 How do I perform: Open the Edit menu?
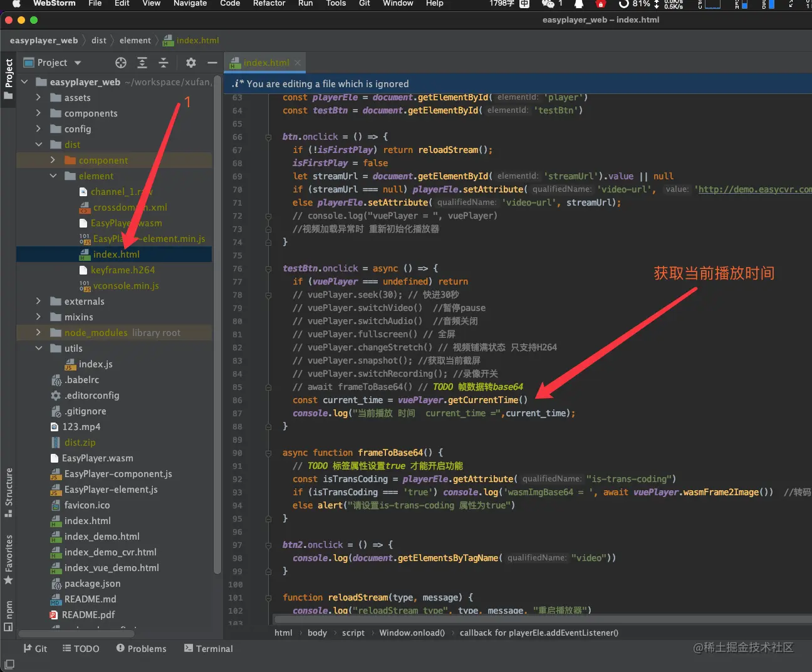[122, 4]
